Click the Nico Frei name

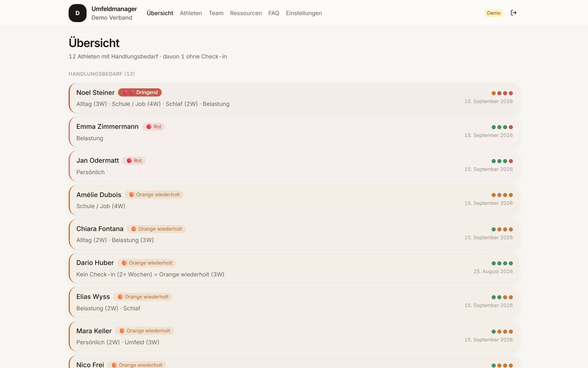click(90, 364)
